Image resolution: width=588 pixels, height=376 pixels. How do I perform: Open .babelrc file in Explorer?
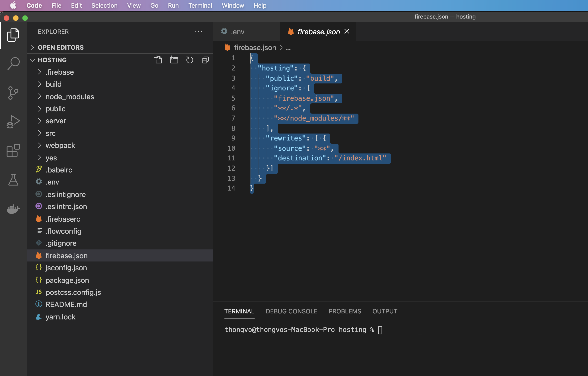pos(120,170)
